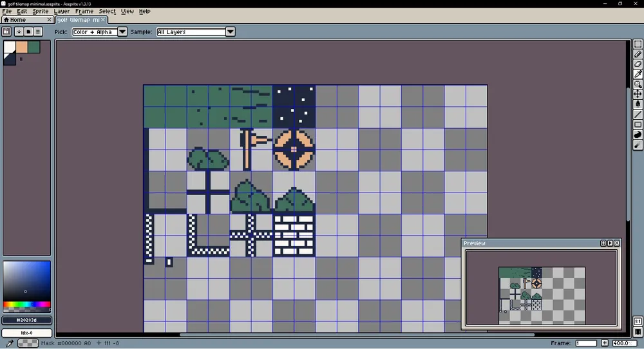Pick the Paint Bucket tool
644x349 pixels.
pyautogui.click(x=638, y=104)
